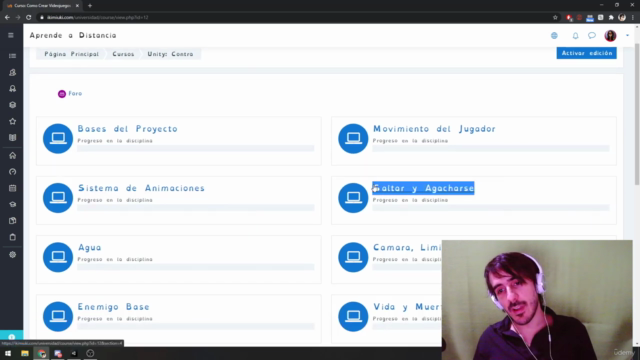Click laptop icon of Vida y Muerte card
640x360 pixels.
tap(353, 316)
